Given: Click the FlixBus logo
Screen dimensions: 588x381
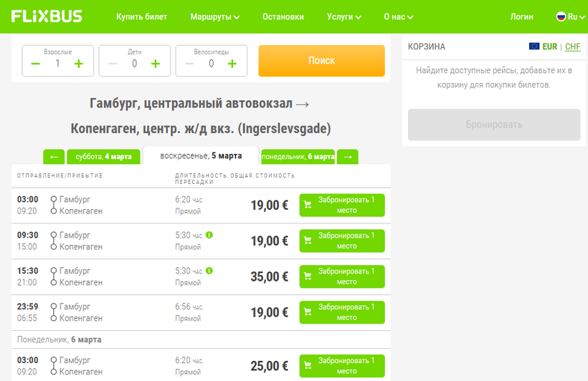Looking at the screenshot, I should [x=47, y=16].
